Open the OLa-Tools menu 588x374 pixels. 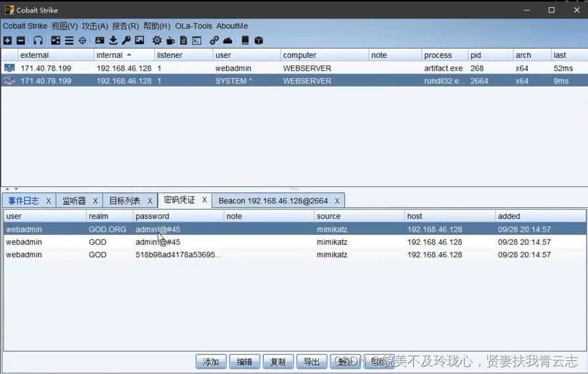click(x=194, y=26)
